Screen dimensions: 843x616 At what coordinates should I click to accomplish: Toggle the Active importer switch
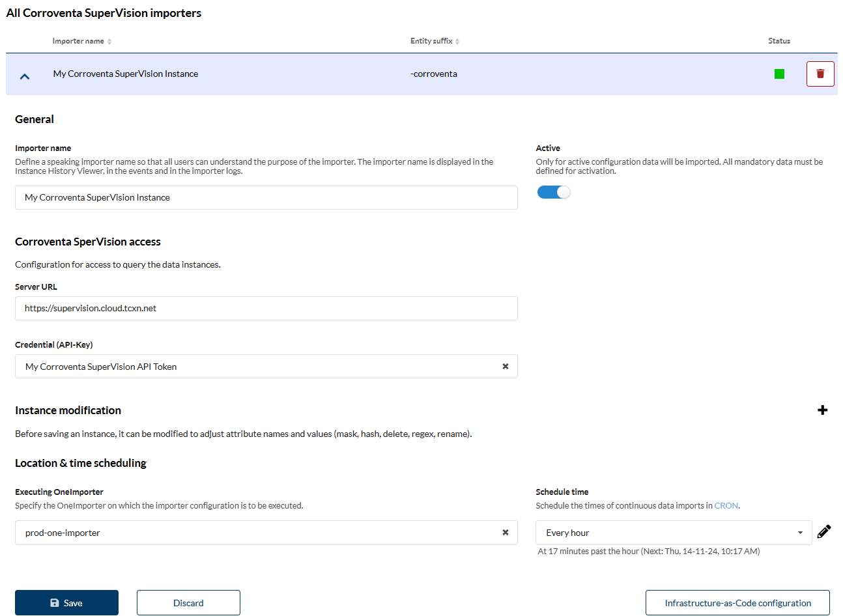[x=554, y=192]
